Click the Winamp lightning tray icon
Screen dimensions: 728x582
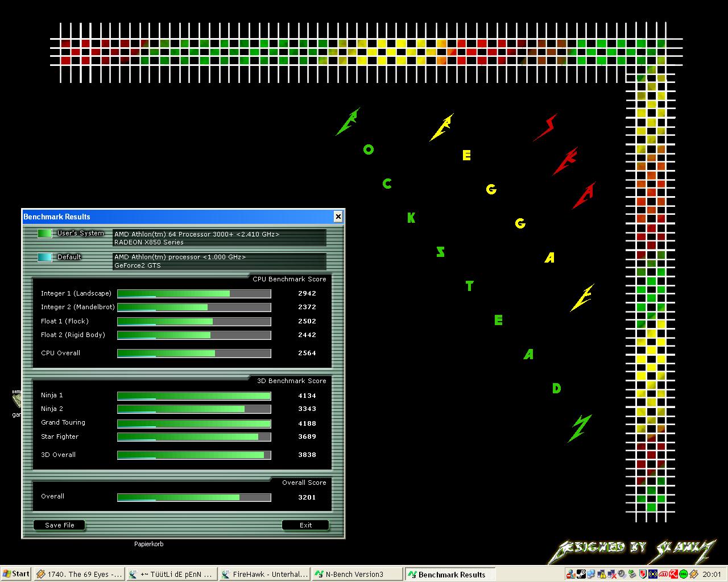(x=694, y=574)
